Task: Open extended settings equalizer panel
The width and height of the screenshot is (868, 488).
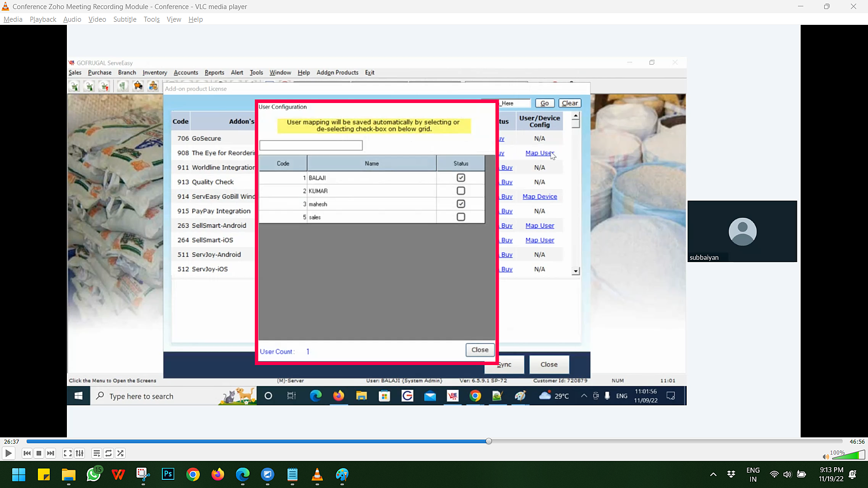Action: click(80, 453)
